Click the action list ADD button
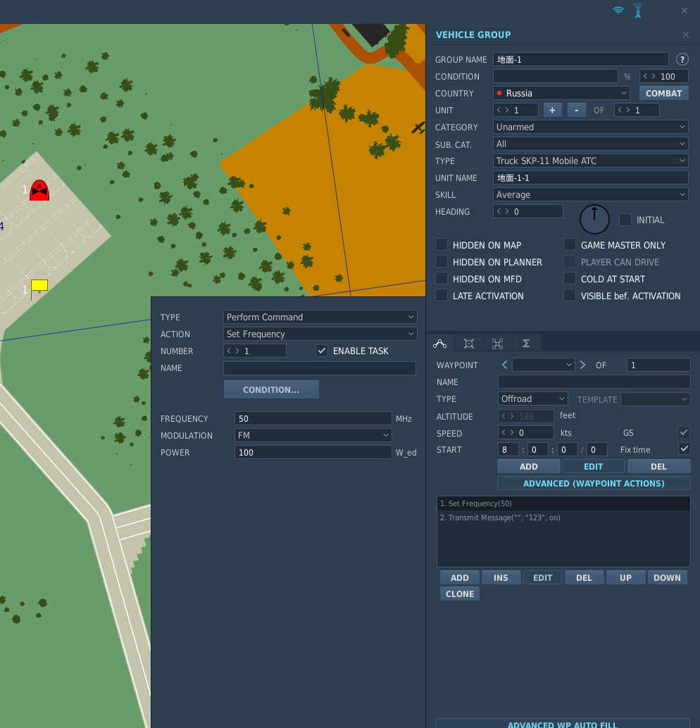Screen dimensions: 700x728 click(459, 577)
